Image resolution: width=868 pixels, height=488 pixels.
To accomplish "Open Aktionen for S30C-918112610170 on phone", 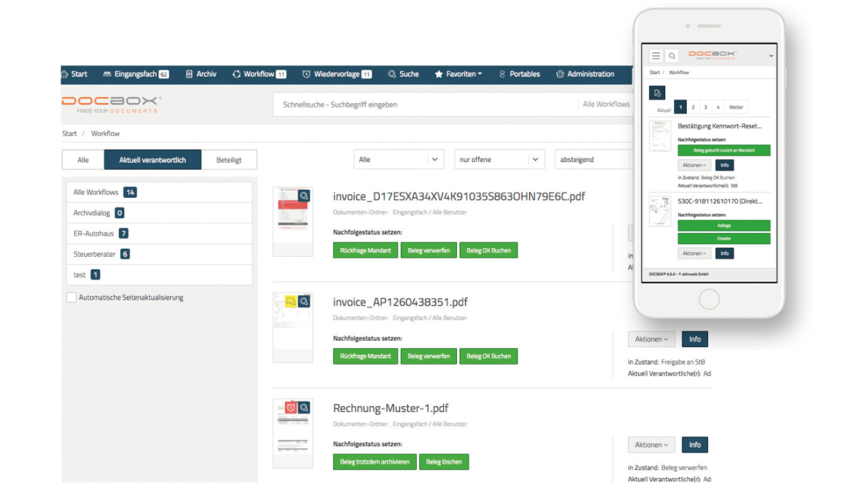I will [694, 253].
